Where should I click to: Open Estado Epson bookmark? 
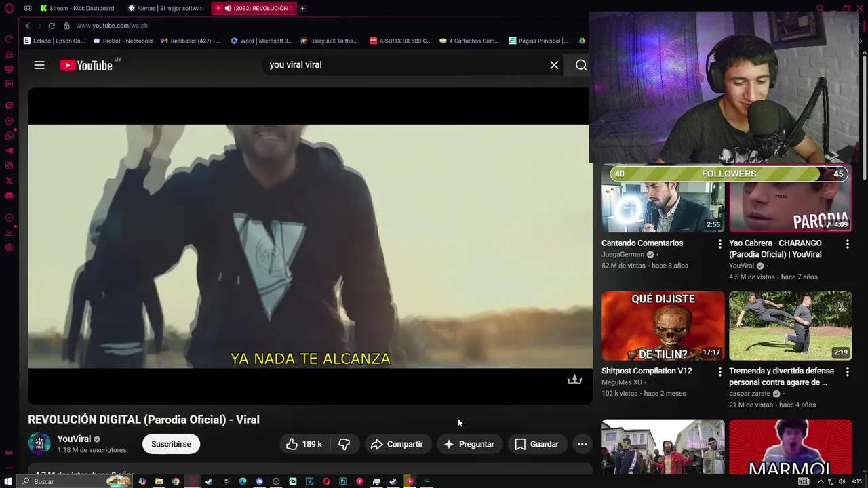coord(54,41)
